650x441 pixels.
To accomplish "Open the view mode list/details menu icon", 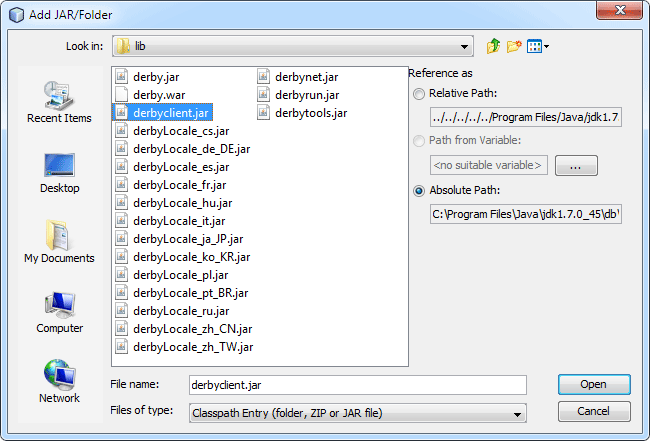I will (537, 46).
